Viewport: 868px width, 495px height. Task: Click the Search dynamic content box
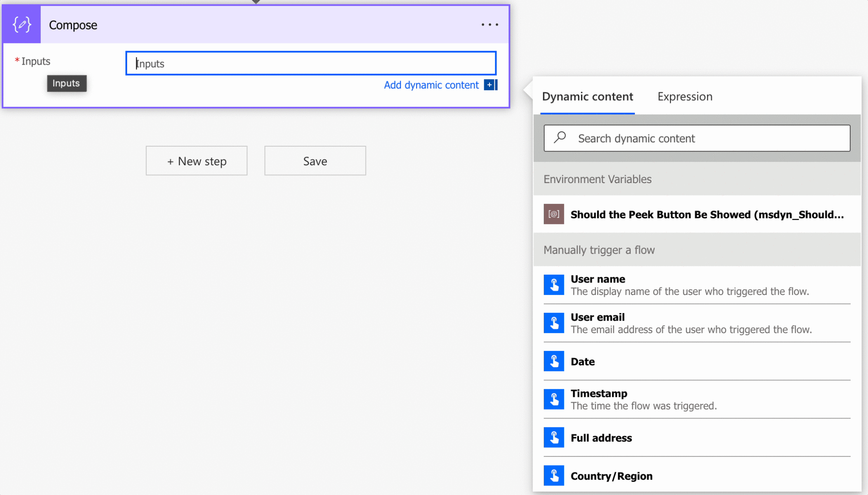coord(697,138)
